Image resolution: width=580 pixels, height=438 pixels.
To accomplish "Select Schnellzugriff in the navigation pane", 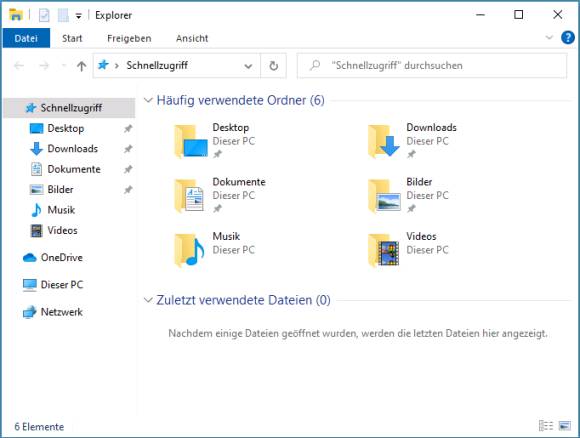I will click(69, 108).
